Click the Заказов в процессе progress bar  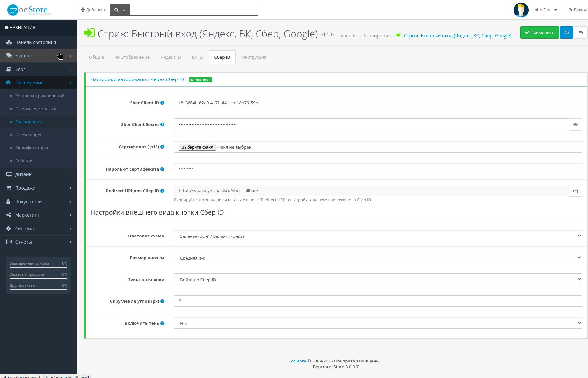38,279
